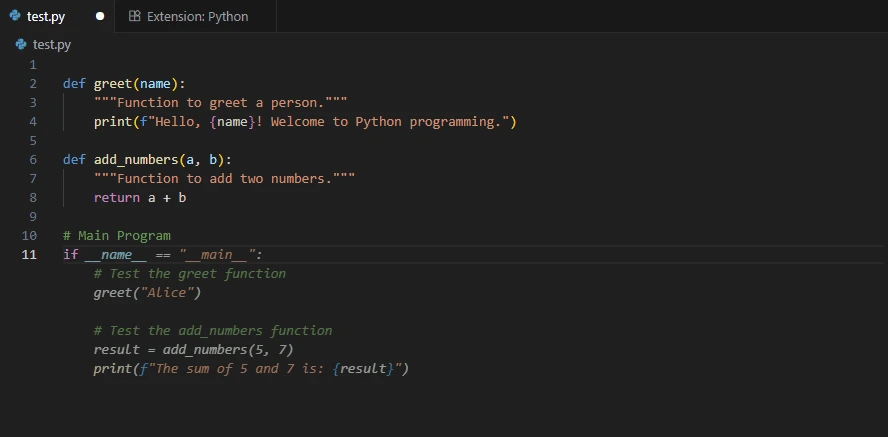Image resolution: width=888 pixels, height=437 pixels.
Task: Click the unsaved dot on test.py tab
Action: [100, 16]
